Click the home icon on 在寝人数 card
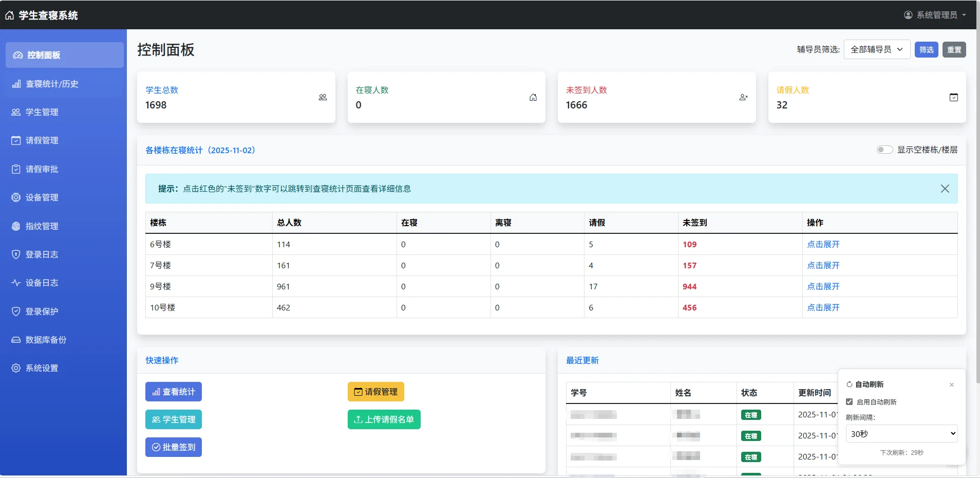980x478 pixels. click(533, 97)
